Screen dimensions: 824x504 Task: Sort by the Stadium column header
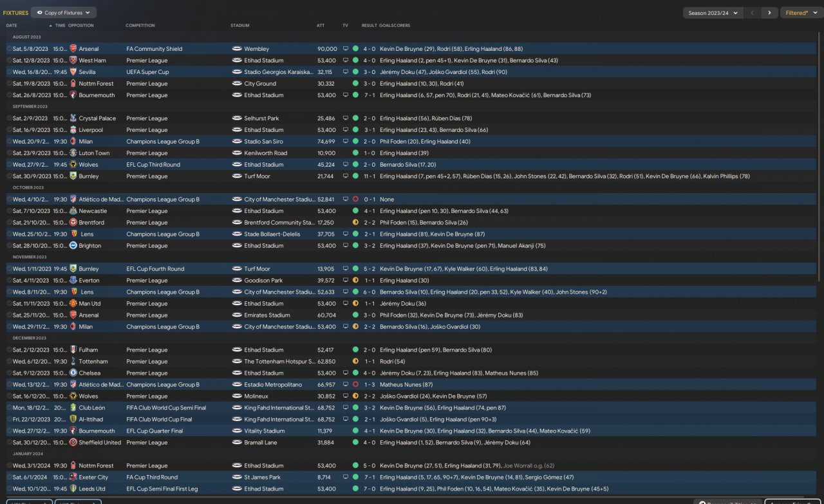[240, 26]
